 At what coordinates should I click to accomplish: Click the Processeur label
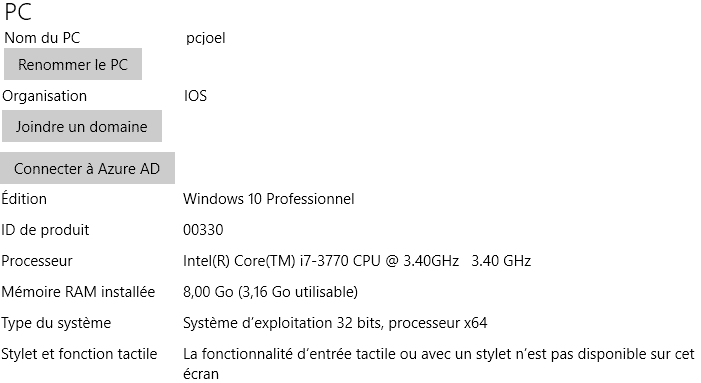tap(37, 261)
